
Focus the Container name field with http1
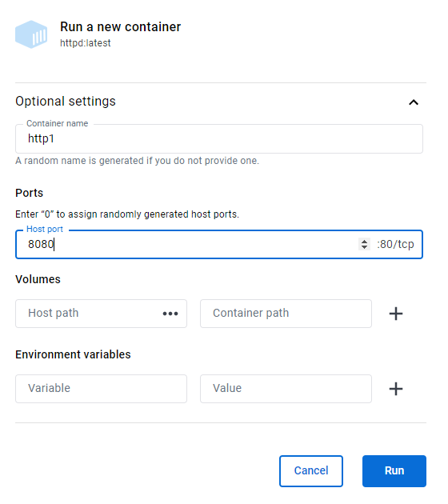(x=219, y=139)
